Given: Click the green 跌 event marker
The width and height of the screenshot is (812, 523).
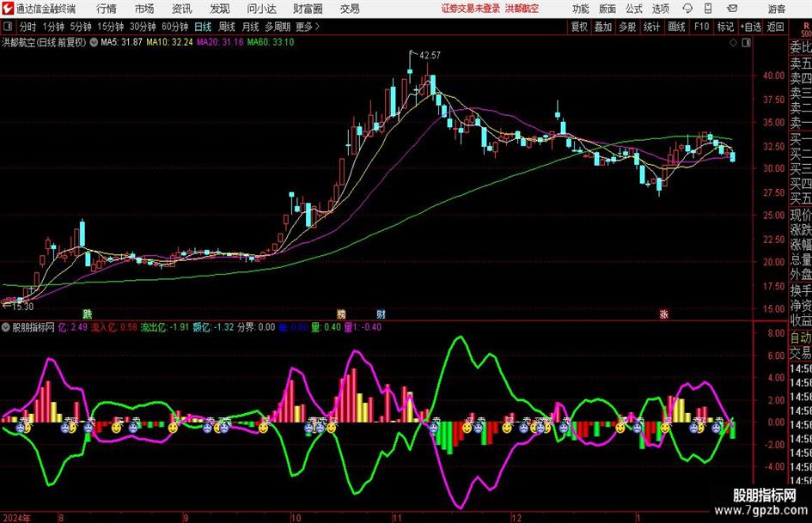Looking at the screenshot, I should [x=88, y=313].
